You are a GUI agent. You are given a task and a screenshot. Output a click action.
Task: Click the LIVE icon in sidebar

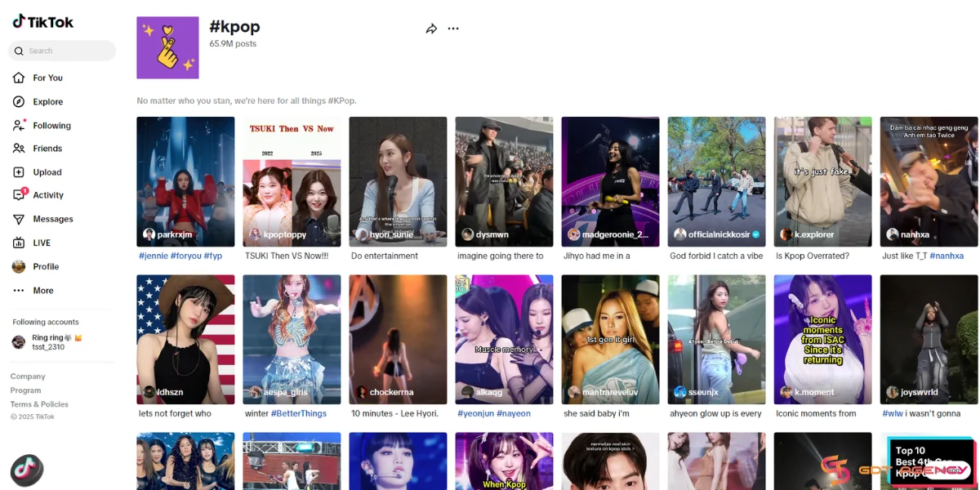(x=19, y=243)
